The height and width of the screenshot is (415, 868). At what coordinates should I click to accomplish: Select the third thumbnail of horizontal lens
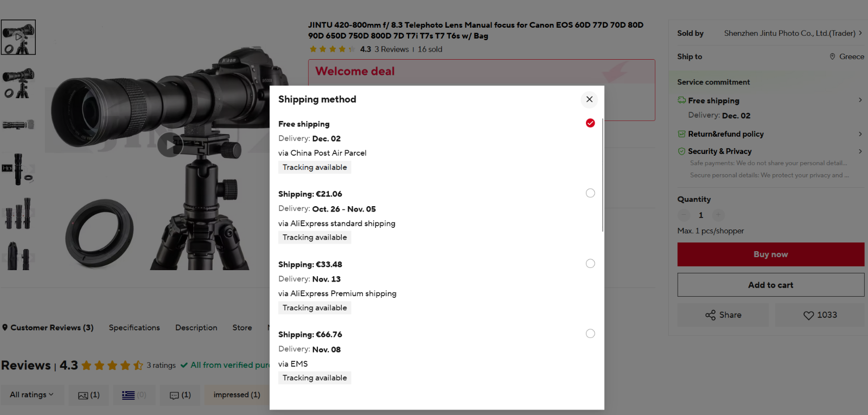click(x=18, y=125)
